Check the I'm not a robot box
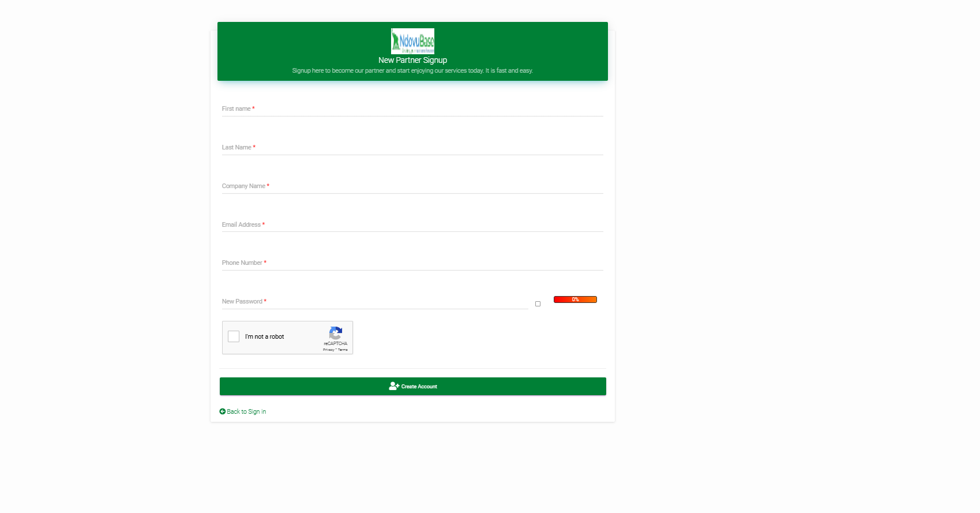Image resolution: width=980 pixels, height=513 pixels. 234,336
